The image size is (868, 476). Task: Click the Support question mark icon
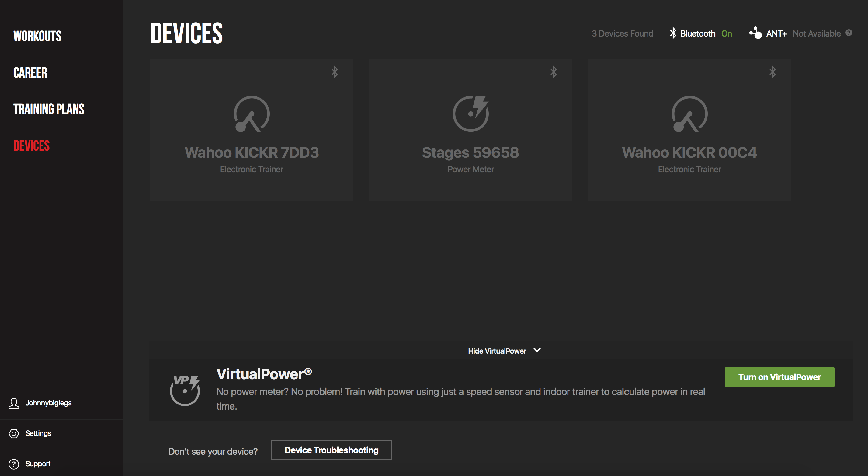(x=14, y=464)
